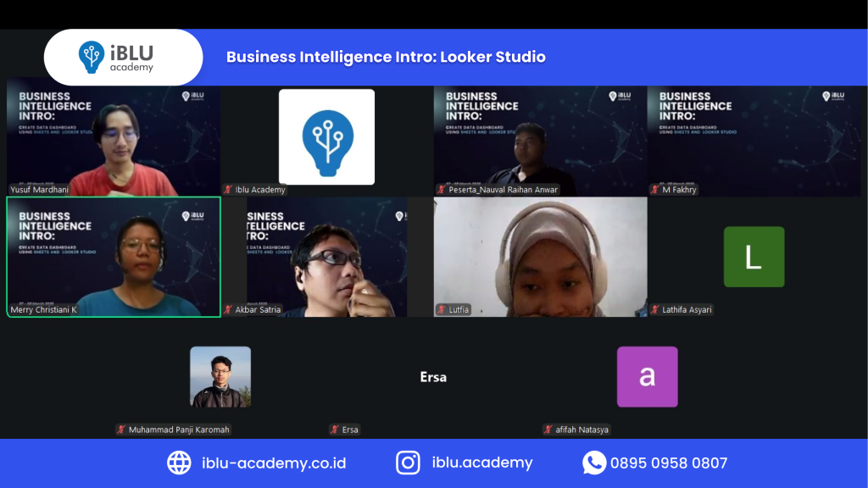
Task: Click the Business Intelligence Intro: Looker Studio title
Action: point(386,57)
